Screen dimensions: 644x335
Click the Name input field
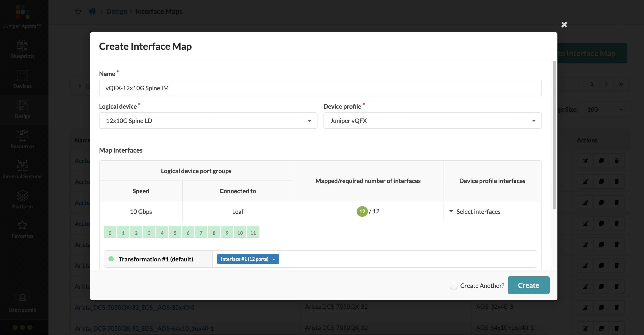[320, 88]
